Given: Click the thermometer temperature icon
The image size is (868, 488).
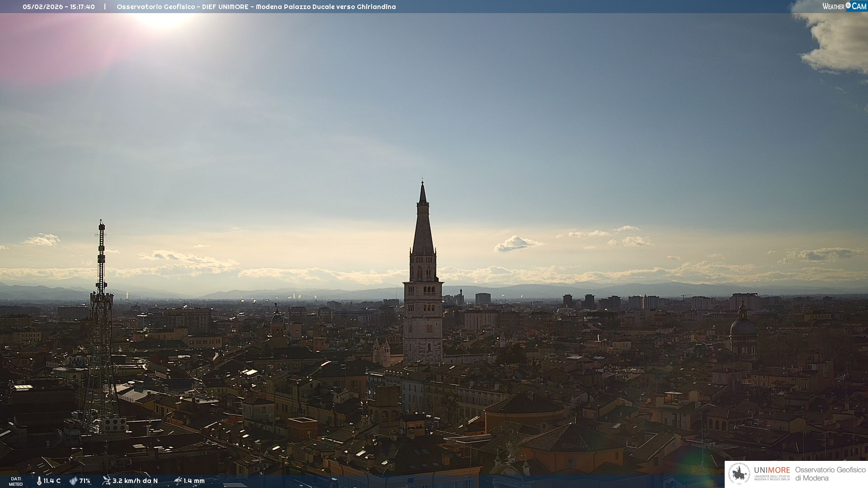Looking at the screenshot, I should [39, 481].
